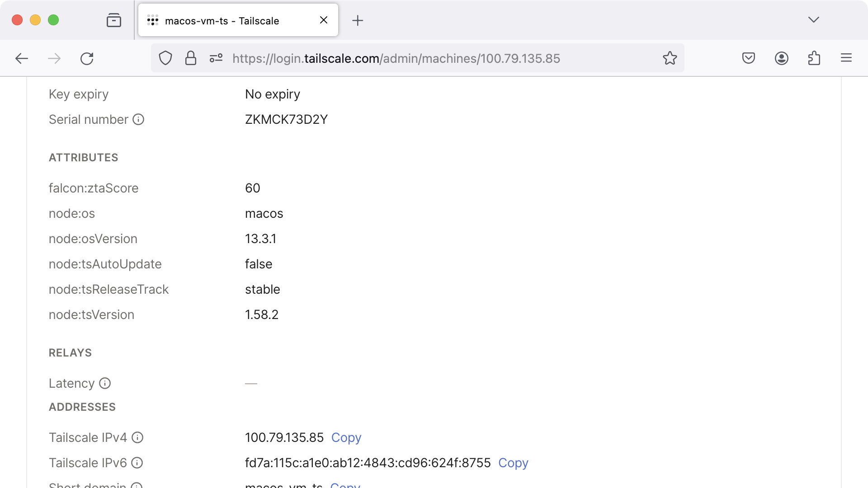868x488 pixels.
Task: Copy the Tailscale IPv6 address
Action: [513, 463]
